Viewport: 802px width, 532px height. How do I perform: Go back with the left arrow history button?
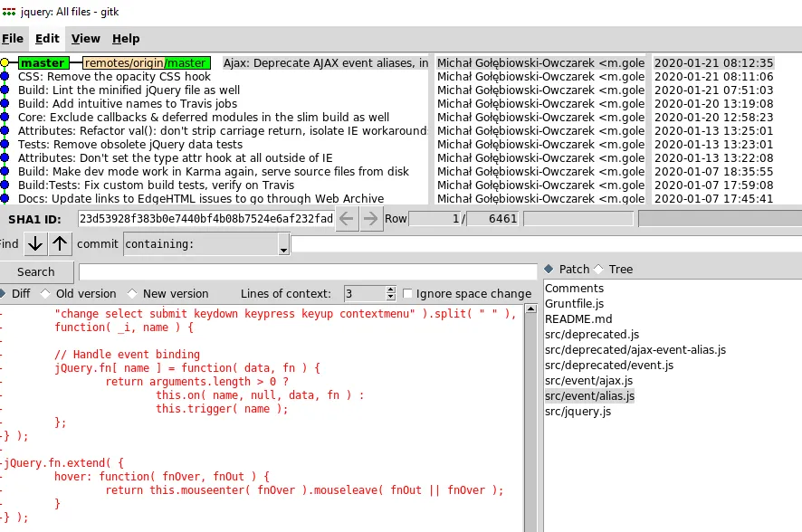pyautogui.click(x=347, y=219)
